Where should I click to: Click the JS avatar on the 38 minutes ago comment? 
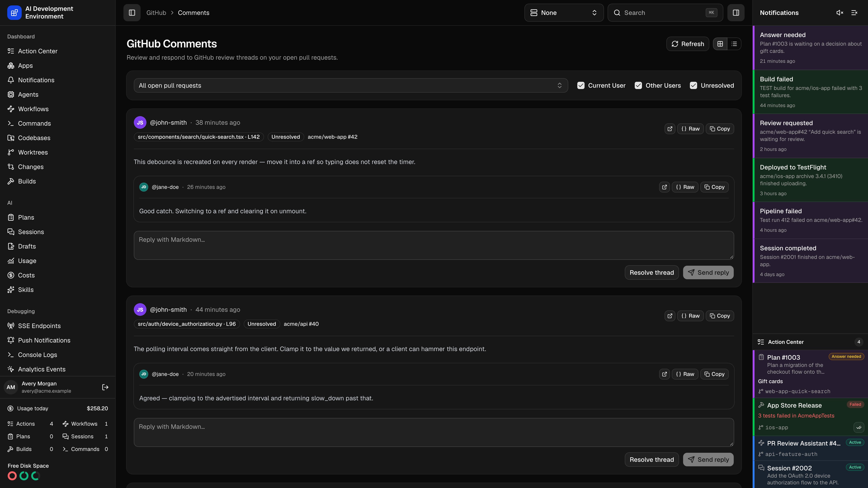(140, 123)
